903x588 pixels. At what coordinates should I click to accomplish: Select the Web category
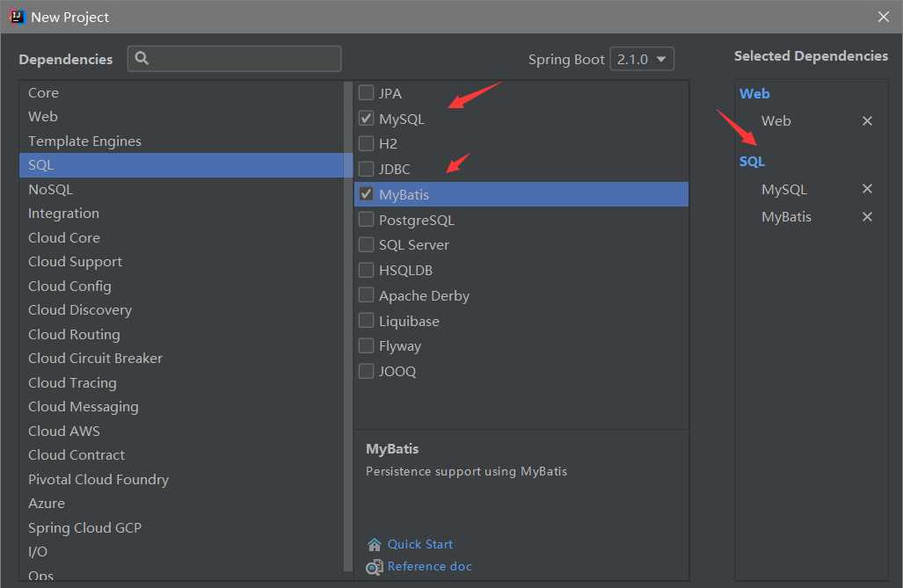[x=181, y=116]
